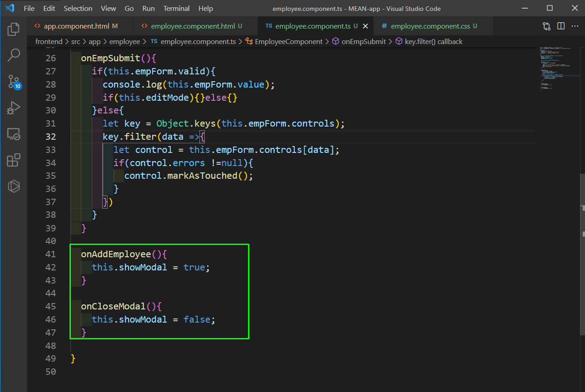This screenshot has width=585, height=392.
Task: Click the Open Changes icon in editor toolbar
Action: [x=547, y=26]
